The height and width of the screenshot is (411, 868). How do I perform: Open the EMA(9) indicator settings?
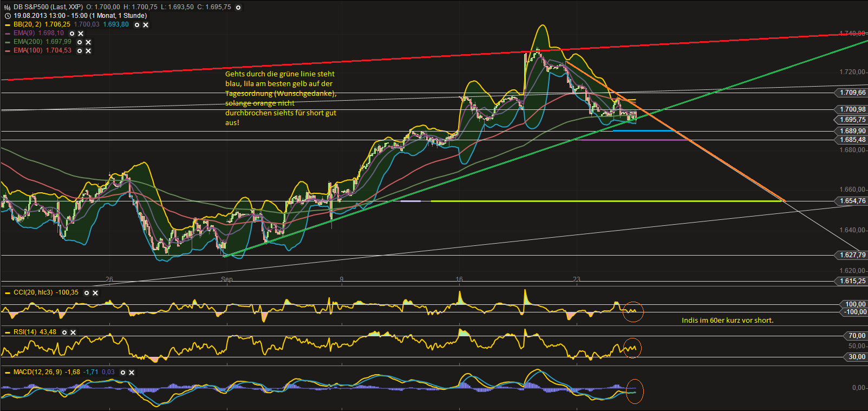(x=72, y=33)
